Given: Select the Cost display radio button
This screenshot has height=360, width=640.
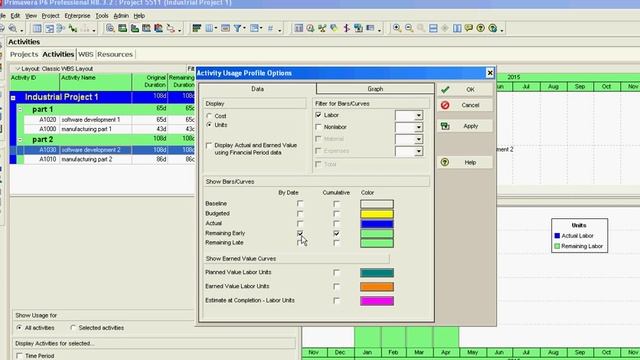Looking at the screenshot, I should pos(209,116).
